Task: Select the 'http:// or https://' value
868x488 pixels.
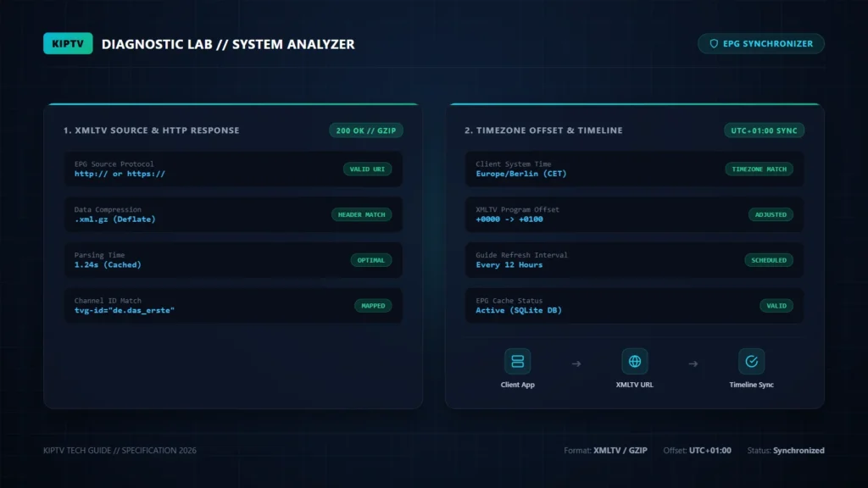Action: 120,174
